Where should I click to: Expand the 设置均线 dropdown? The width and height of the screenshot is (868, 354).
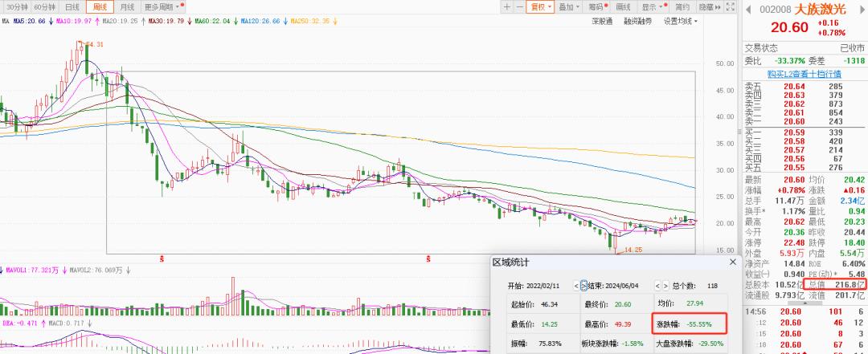pyautogui.click(x=682, y=21)
